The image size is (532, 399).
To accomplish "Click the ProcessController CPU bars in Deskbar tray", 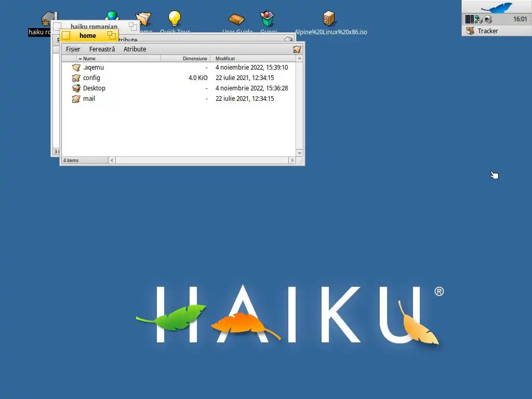I will [469, 19].
